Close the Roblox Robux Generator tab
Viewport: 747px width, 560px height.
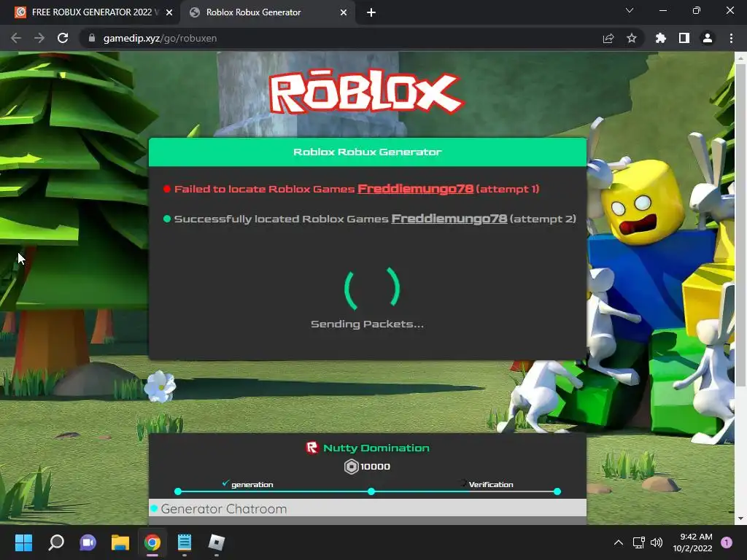(x=344, y=12)
